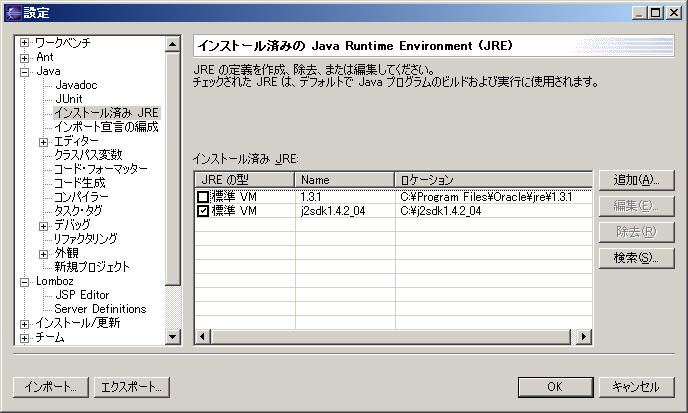Click the 追加(A)... button
The image size is (688, 413).
(x=636, y=179)
